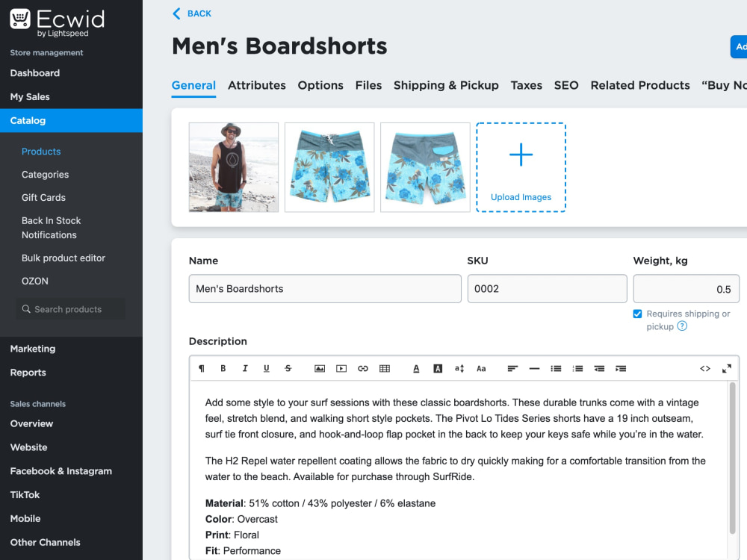The width and height of the screenshot is (747, 560).
Task: Insert a hyperlink in the description
Action: 363,369
